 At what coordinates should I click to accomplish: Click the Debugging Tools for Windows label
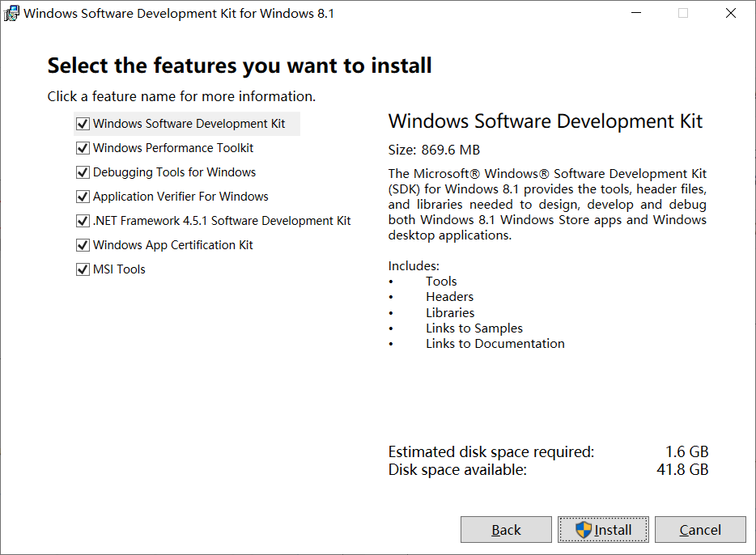click(x=174, y=172)
